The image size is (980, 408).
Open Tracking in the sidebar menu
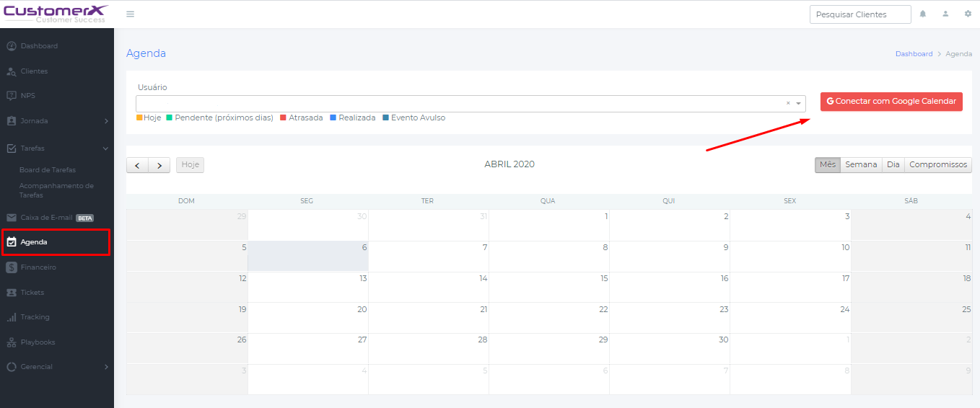(35, 317)
